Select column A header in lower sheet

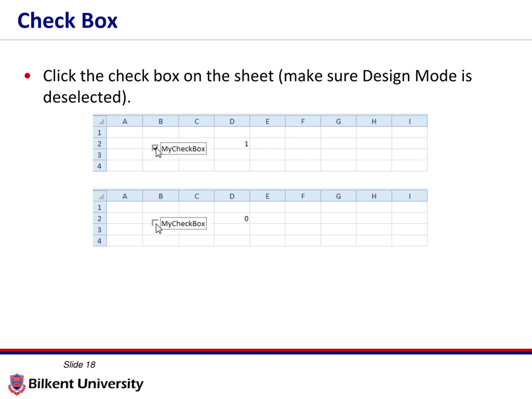click(125, 196)
